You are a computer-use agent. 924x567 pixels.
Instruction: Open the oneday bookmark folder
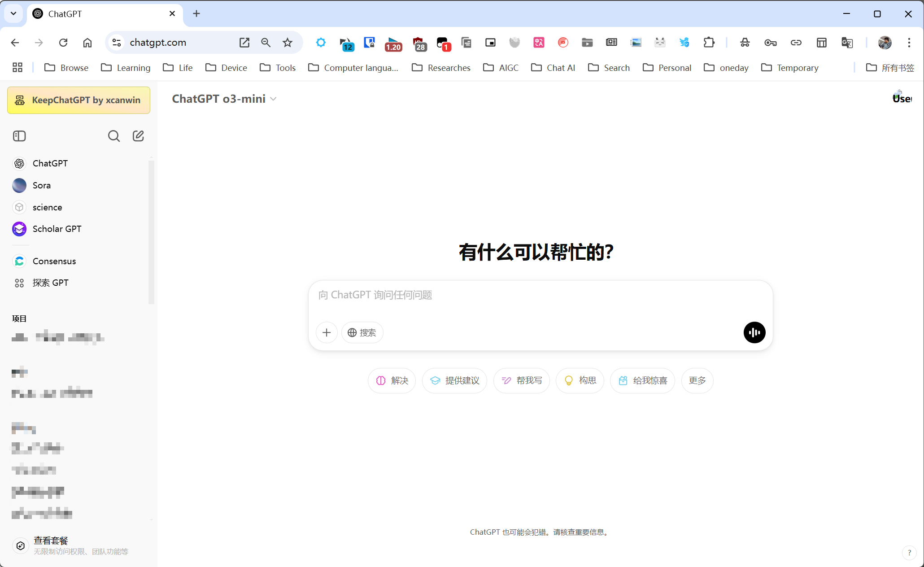pos(726,68)
